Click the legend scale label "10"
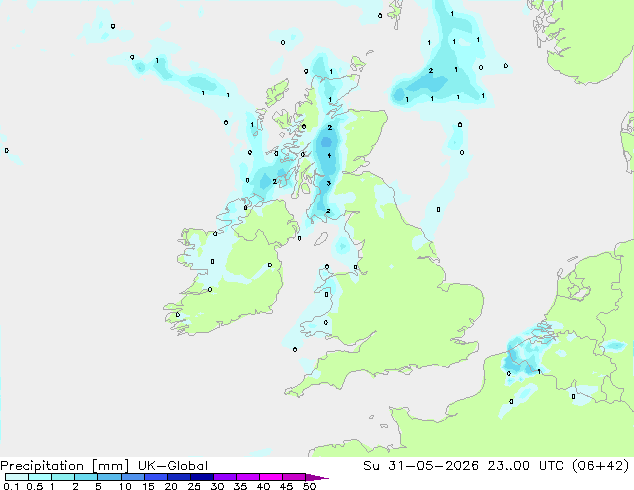 tap(125, 486)
